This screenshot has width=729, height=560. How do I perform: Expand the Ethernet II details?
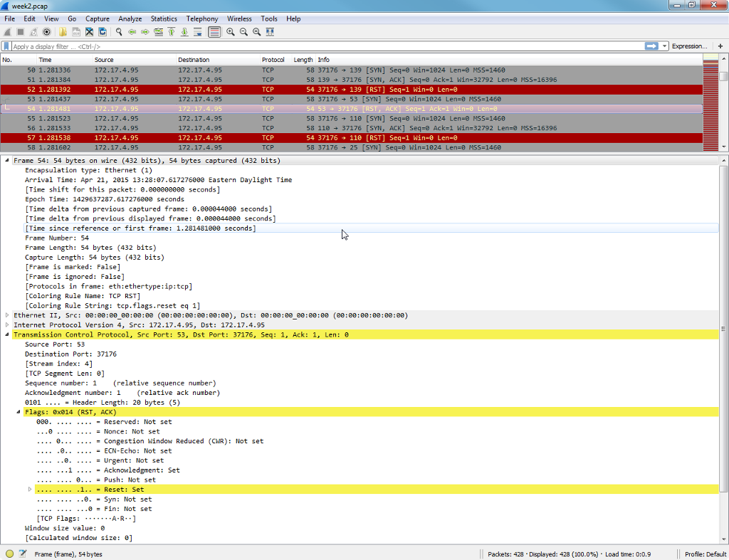tap(6, 315)
